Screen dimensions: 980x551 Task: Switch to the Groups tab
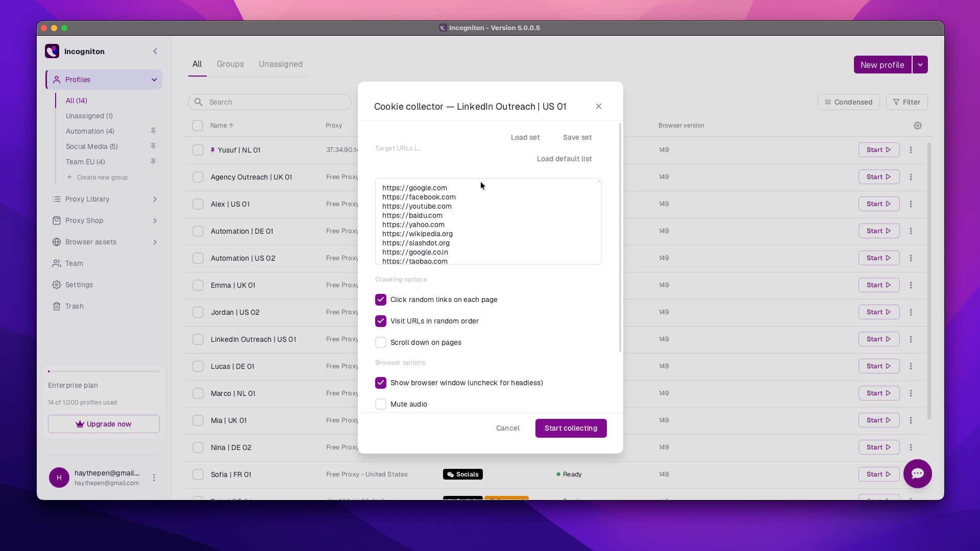tap(230, 64)
